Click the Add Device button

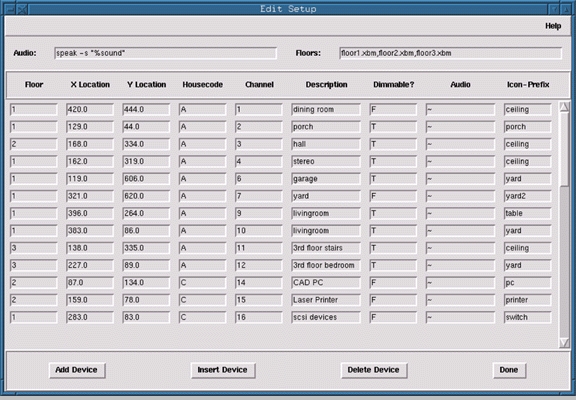(77, 370)
